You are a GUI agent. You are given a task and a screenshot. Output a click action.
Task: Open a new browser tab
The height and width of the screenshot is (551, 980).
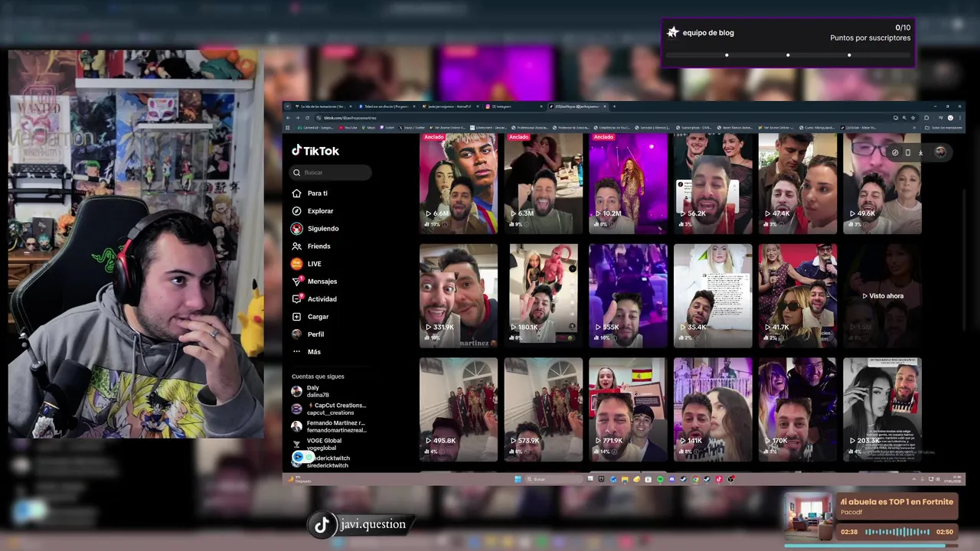[x=614, y=106]
